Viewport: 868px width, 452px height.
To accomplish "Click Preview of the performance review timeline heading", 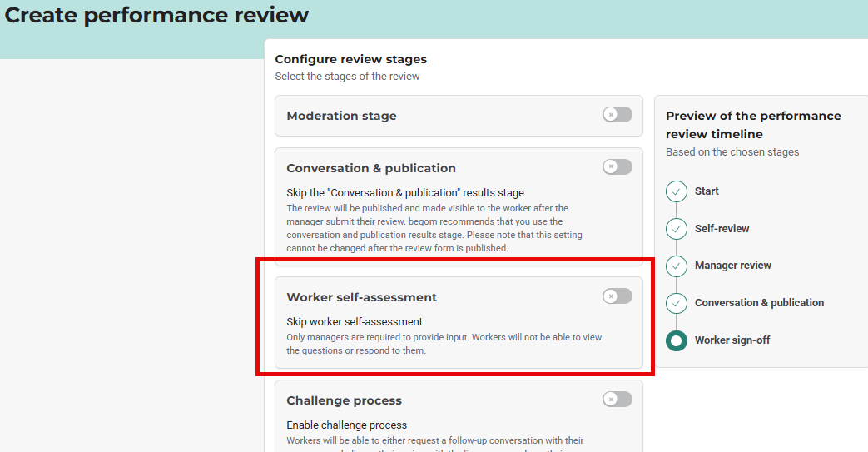I will pyautogui.click(x=753, y=125).
